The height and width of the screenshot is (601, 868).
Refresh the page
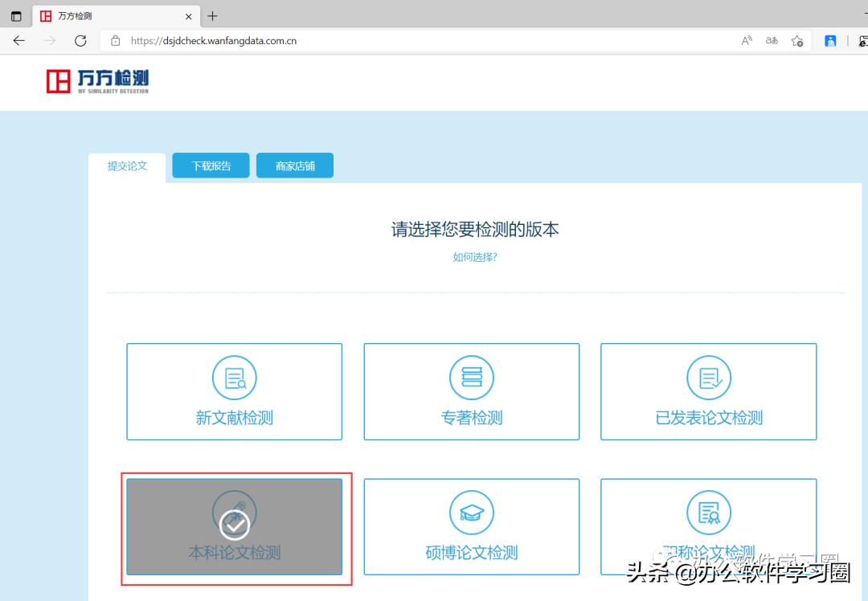tap(80, 39)
